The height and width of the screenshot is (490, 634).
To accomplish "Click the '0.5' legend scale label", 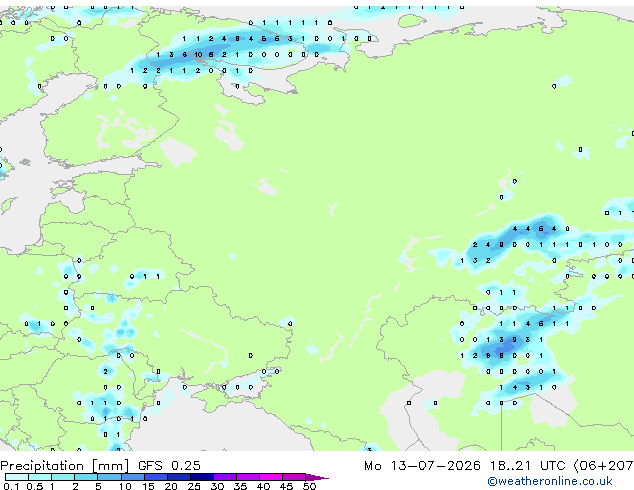I will click(34, 486).
